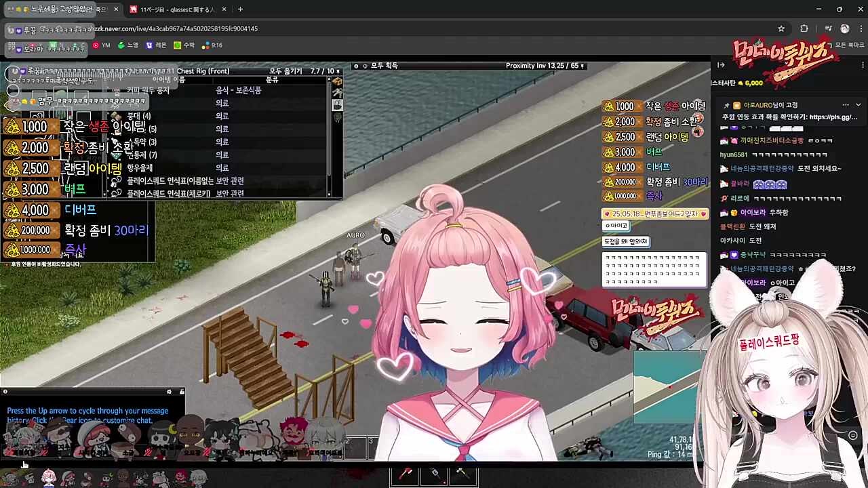Viewport: 868px width, 488px height.
Task: Open the 모든 북마크 folder
Action: pos(846,45)
